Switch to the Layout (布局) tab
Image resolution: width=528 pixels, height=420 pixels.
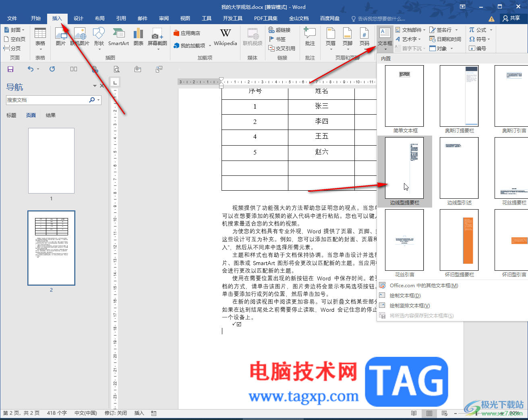[x=100, y=19]
